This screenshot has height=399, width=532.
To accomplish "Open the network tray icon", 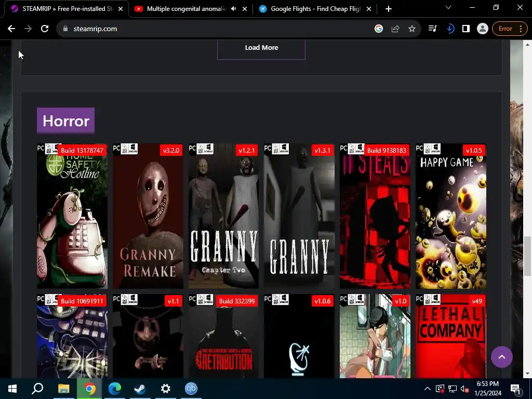I will click(x=453, y=389).
